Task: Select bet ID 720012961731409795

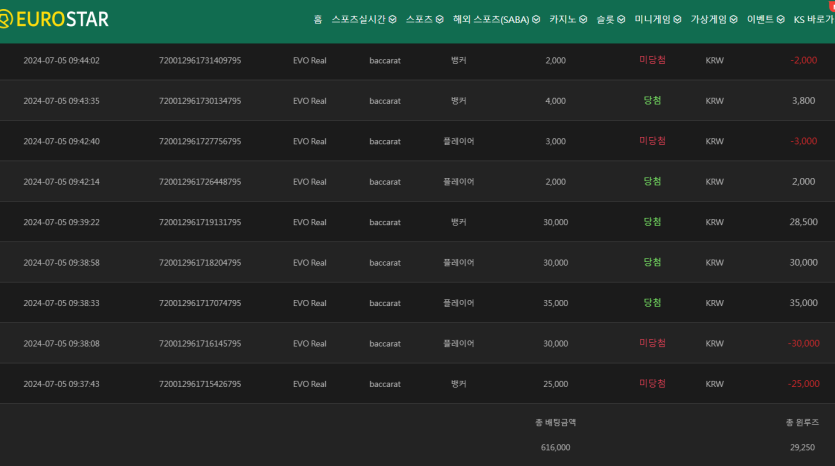Action: 200,61
